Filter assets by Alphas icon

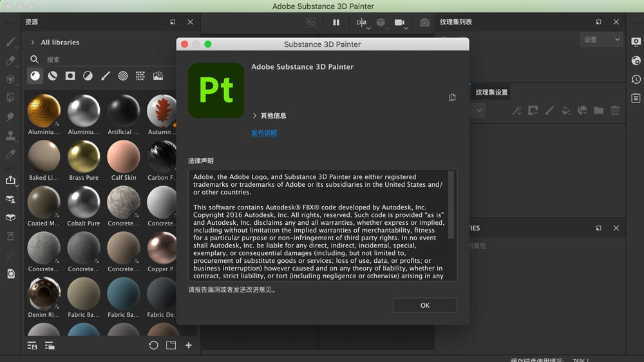(x=123, y=75)
